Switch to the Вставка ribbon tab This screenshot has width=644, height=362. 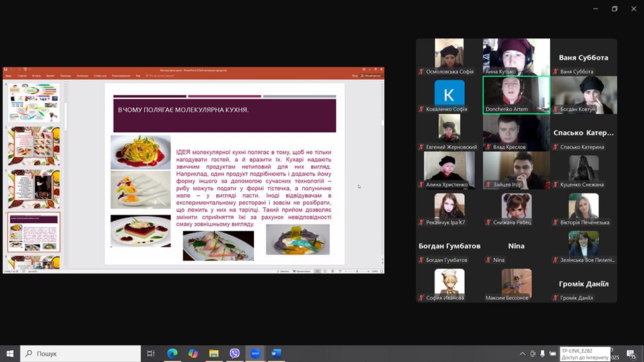(x=36, y=76)
